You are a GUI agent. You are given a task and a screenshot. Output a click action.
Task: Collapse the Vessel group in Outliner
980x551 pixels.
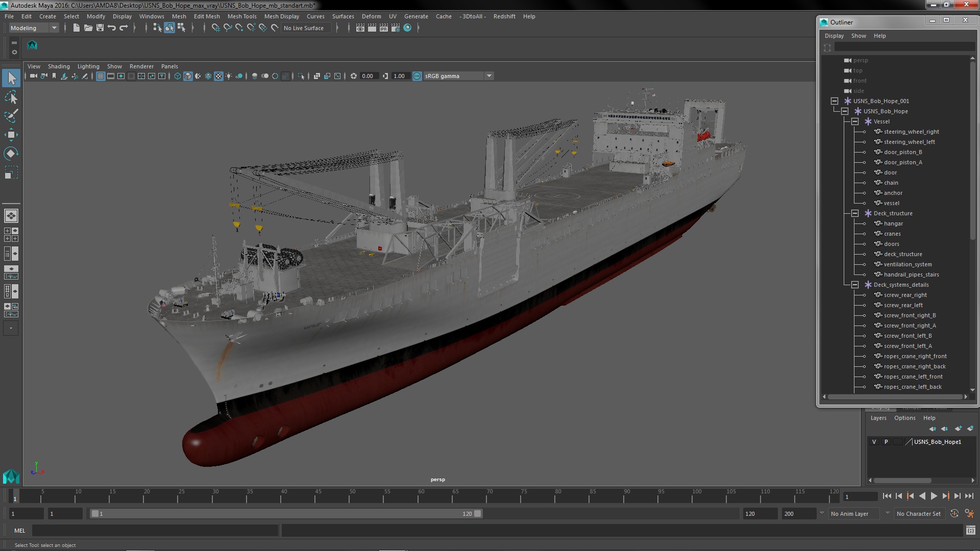pyautogui.click(x=855, y=121)
